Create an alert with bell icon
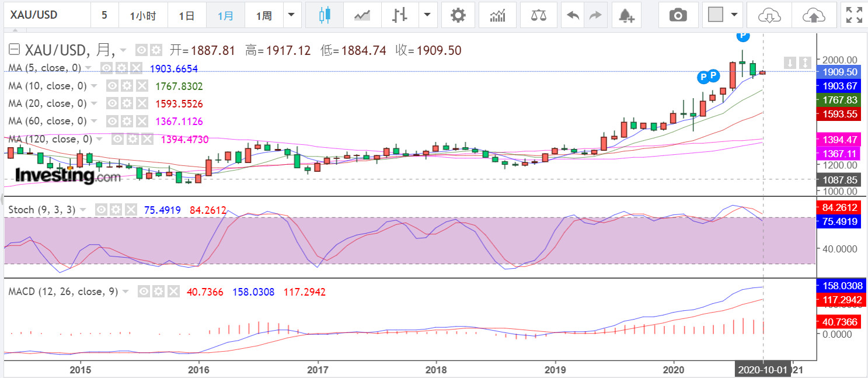Screen dimensions: 868x378 (x=626, y=15)
